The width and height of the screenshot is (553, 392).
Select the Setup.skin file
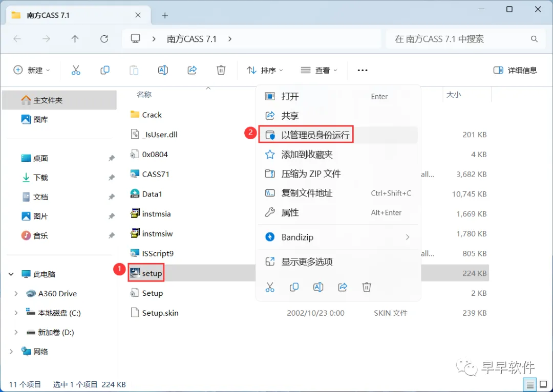[x=155, y=313]
